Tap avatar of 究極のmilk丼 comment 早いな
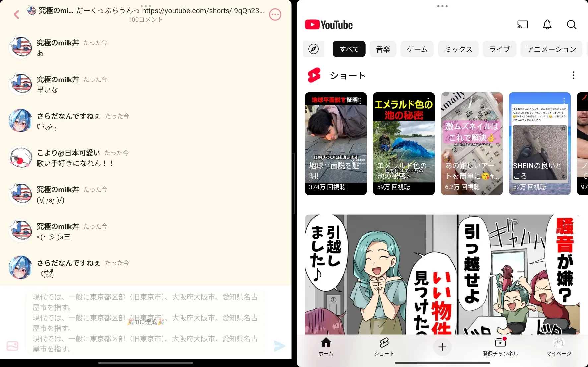Screen dimensions: 588x367 (x=21, y=84)
